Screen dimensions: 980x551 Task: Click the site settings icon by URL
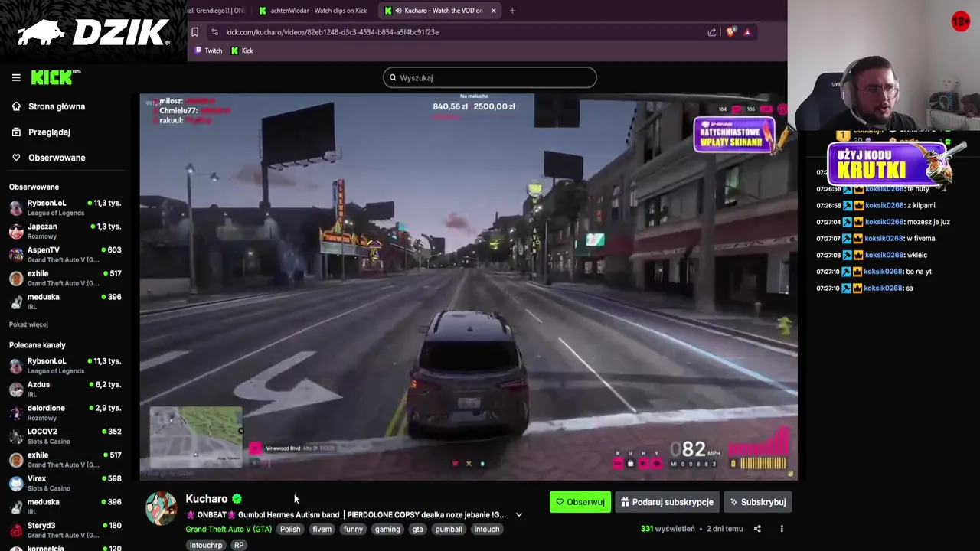click(214, 32)
